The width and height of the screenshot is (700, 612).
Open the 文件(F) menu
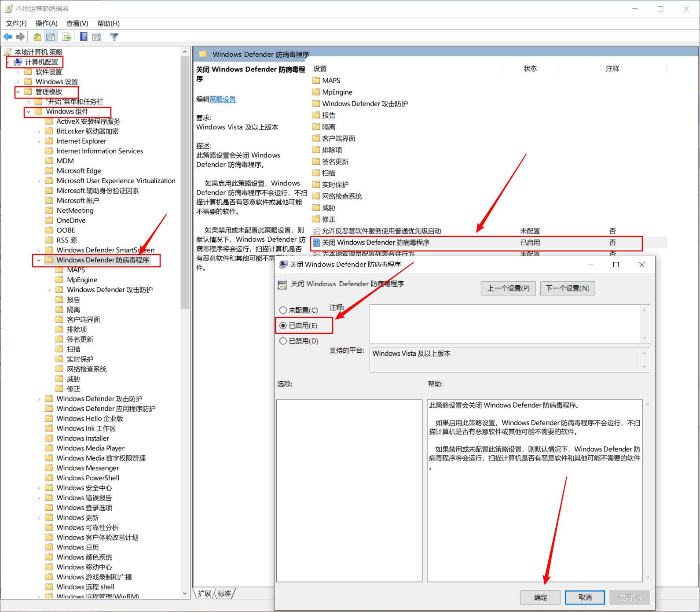[x=16, y=23]
